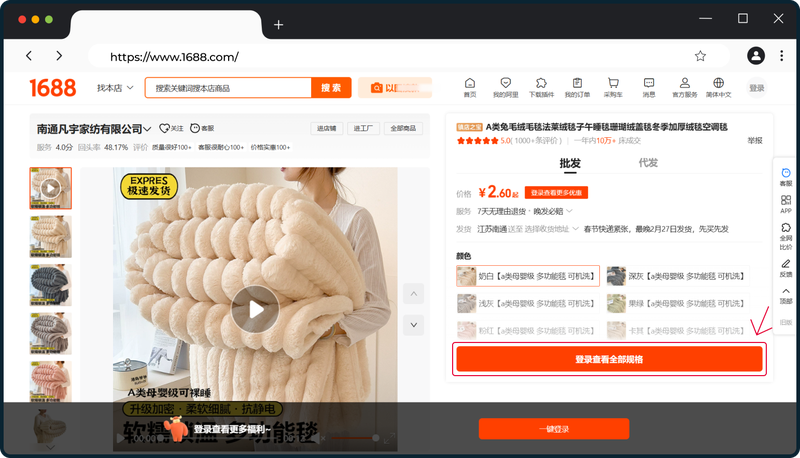This screenshot has height=458, width=800.
Task: Contact 客服 next to shop name
Action: (x=202, y=129)
